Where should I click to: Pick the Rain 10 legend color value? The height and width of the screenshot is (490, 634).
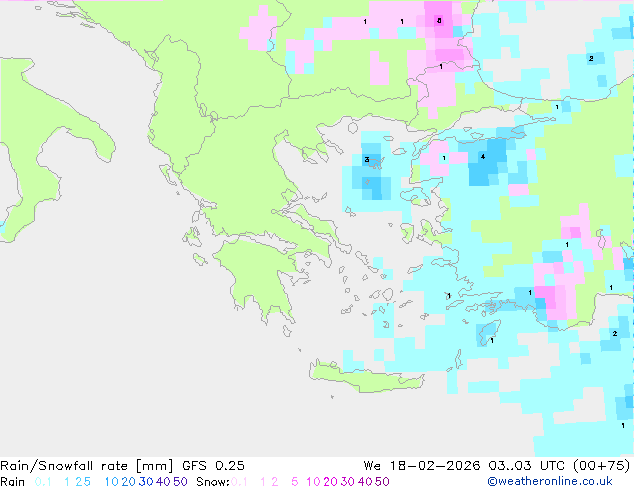[111, 482]
